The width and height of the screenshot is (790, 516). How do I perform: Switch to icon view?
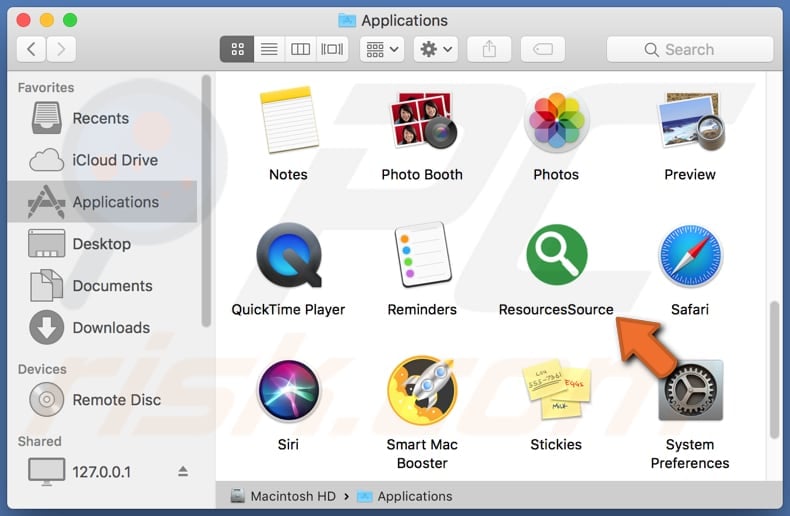click(x=237, y=49)
